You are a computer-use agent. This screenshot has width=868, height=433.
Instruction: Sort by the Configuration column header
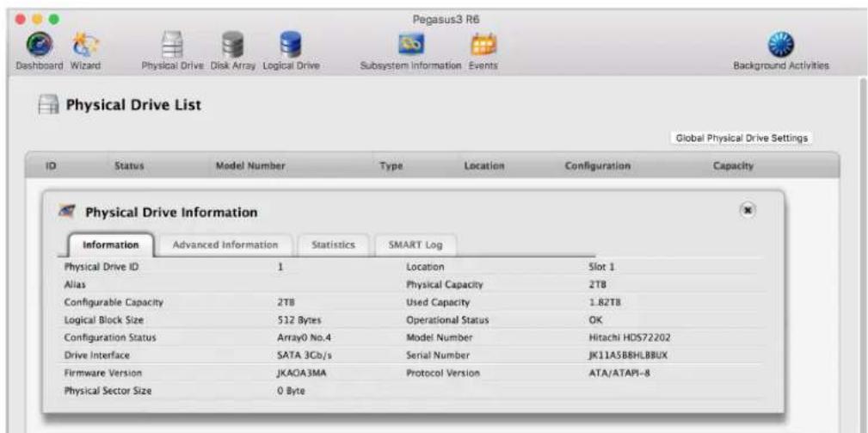[x=597, y=166]
